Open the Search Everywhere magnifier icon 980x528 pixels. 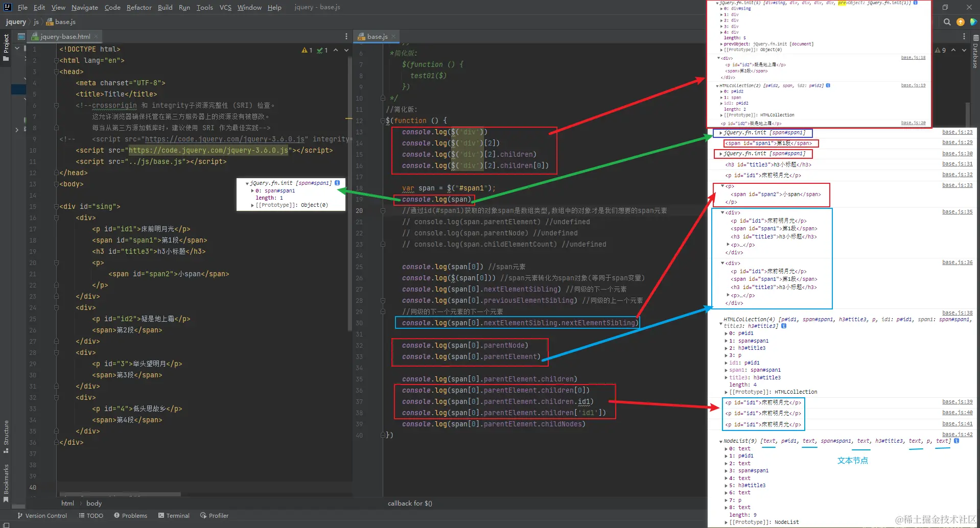(x=947, y=22)
